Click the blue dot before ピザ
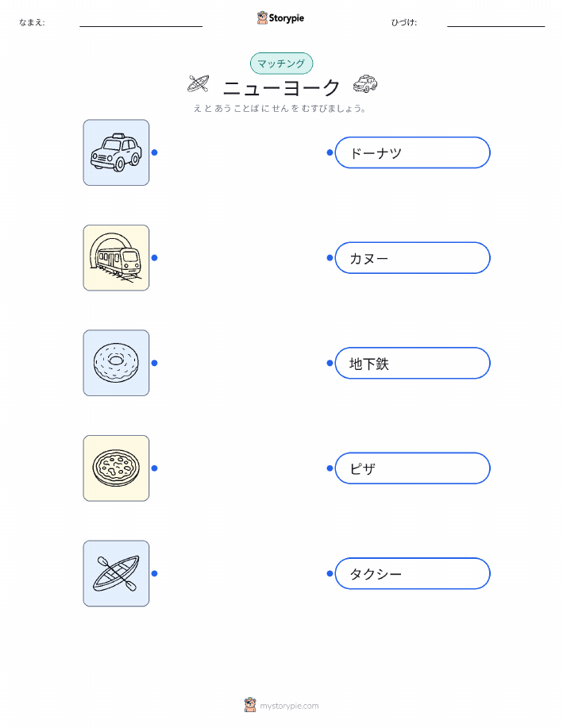Image resolution: width=563 pixels, height=728 pixels. pos(330,468)
